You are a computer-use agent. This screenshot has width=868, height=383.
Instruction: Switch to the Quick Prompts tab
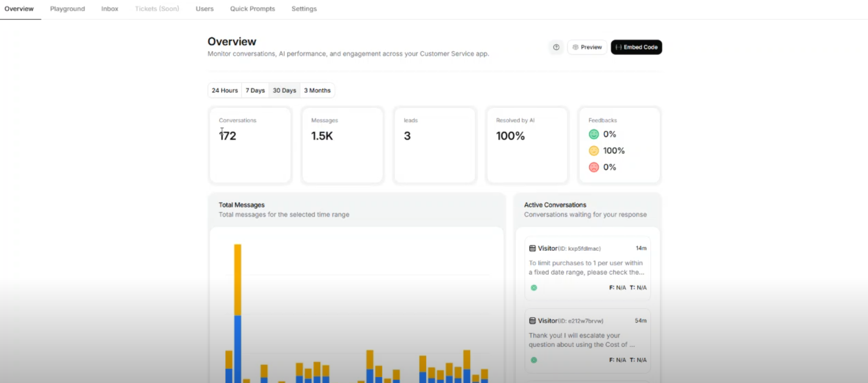click(253, 9)
